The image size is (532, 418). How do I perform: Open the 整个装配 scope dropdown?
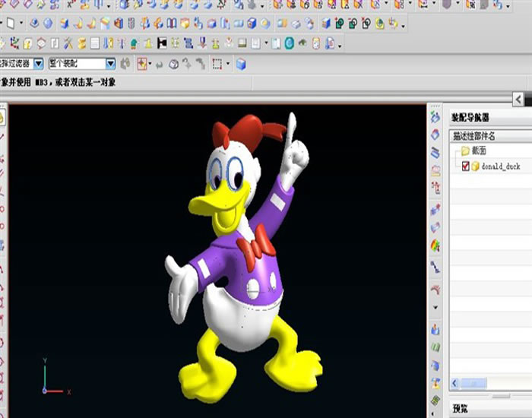[110, 65]
